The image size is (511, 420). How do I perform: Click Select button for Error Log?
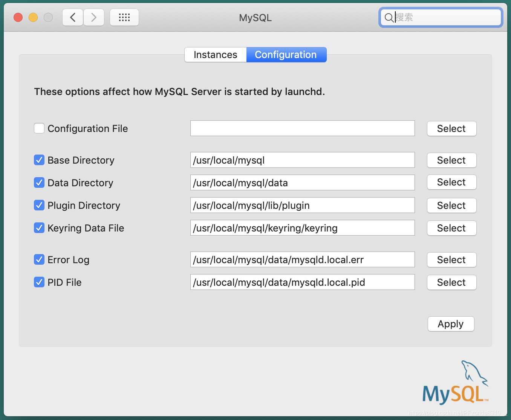(x=451, y=260)
